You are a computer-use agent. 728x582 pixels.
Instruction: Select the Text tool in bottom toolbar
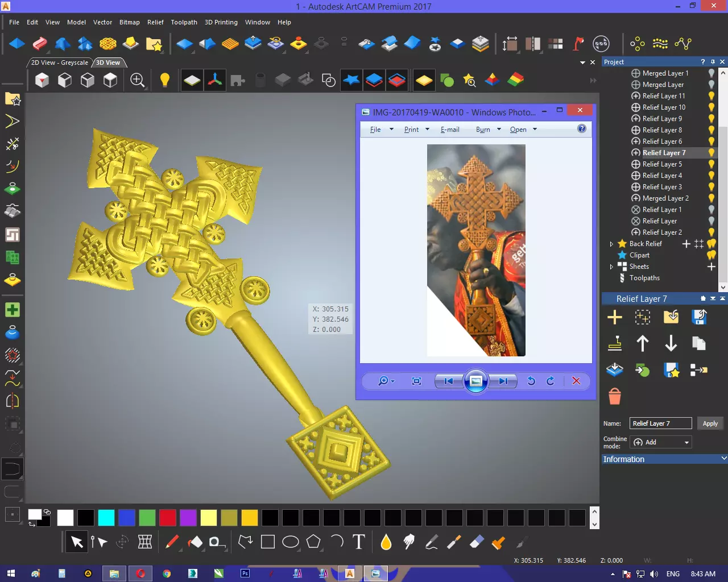(358, 542)
